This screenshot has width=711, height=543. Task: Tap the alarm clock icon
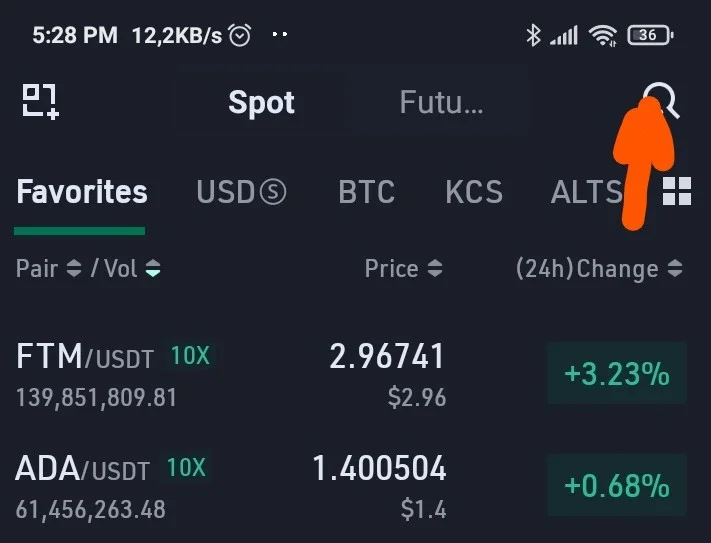click(x=239, y=35)
